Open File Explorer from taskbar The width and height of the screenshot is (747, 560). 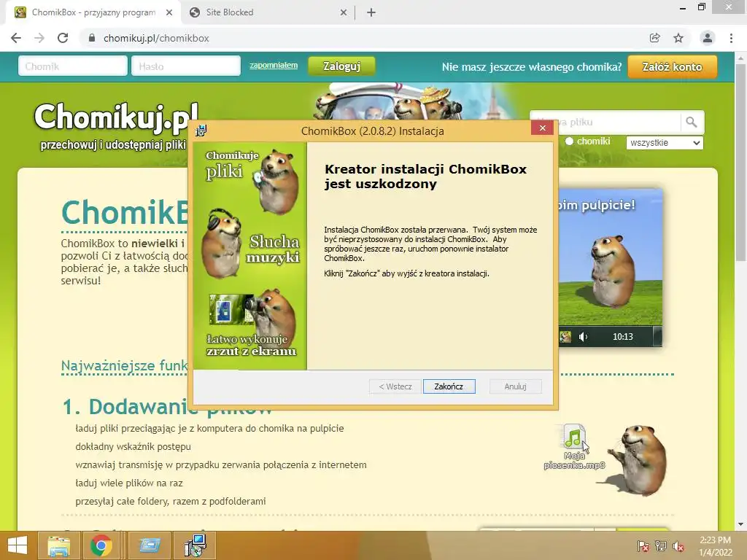pos(58,545)
